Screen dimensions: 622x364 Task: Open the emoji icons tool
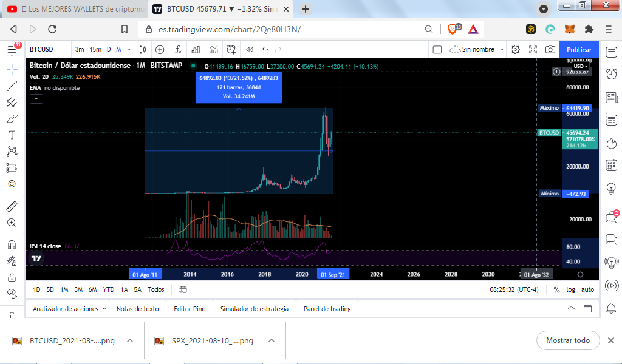point(12,184)
